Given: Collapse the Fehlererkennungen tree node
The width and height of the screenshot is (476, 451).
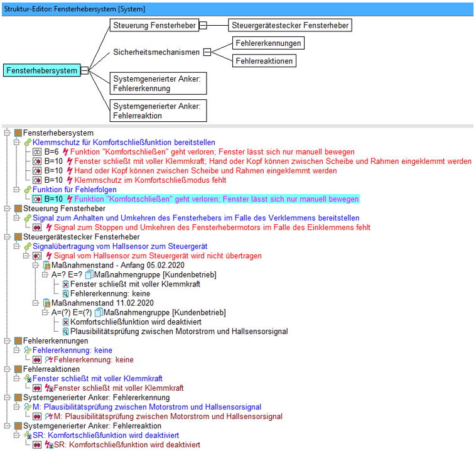Looking at the screenshot, I should (x=8, y=340).
